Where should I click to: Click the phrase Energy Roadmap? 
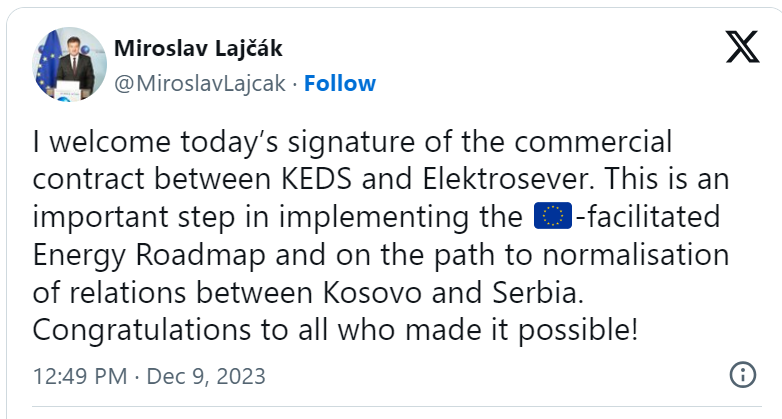point(149,255)
